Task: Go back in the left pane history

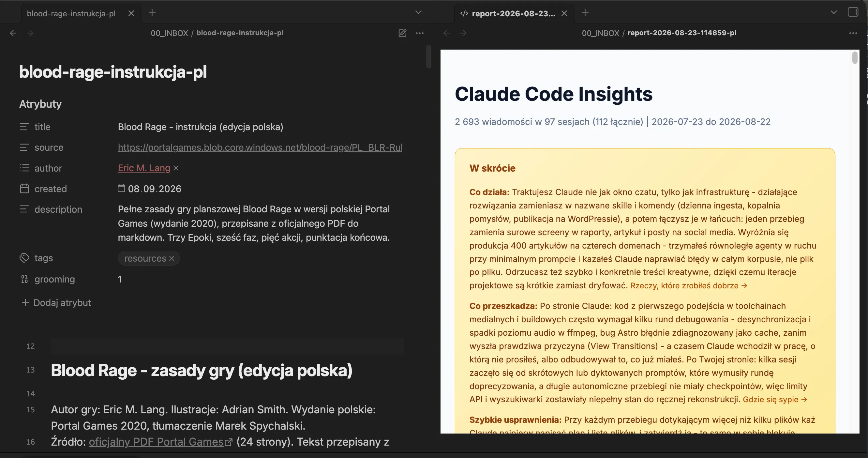Action: pos(13,33)
